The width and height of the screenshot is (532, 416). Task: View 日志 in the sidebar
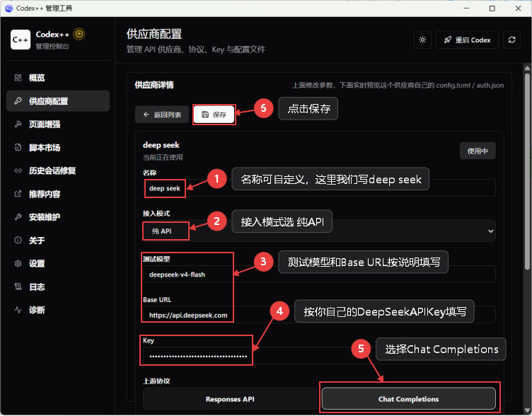(58, 287)
